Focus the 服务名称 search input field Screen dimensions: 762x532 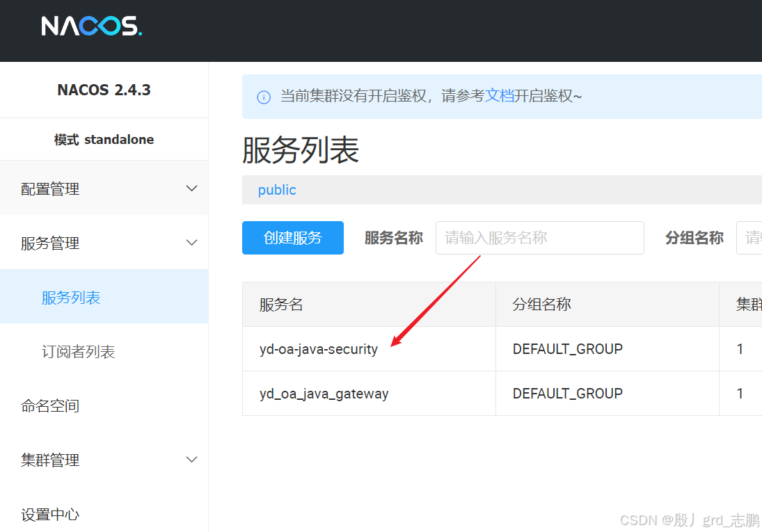pos(539,238)
